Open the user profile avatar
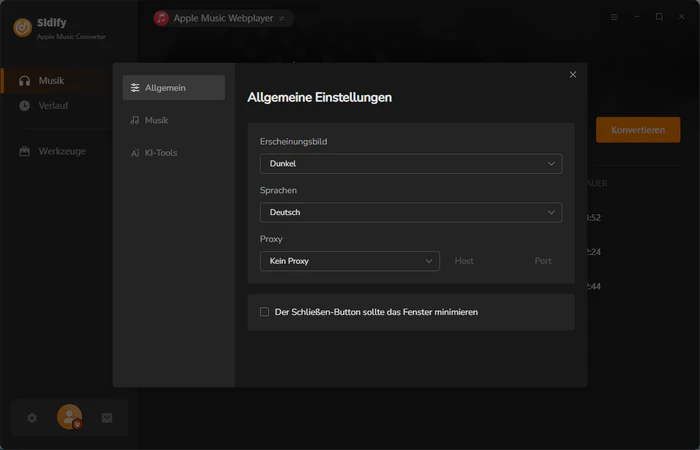Screen dimensions: 700x450 tap(69, 417)
